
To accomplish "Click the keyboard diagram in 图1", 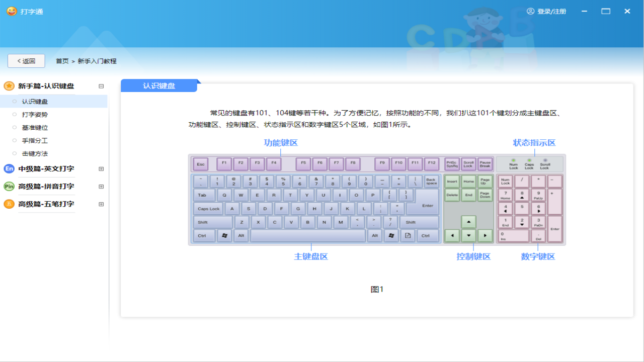I will 377,200.
